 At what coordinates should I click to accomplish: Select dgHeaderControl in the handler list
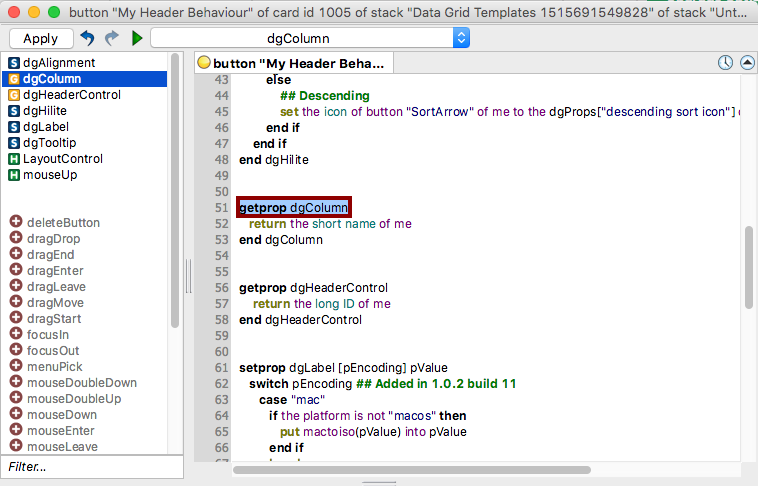coord(72,95)
